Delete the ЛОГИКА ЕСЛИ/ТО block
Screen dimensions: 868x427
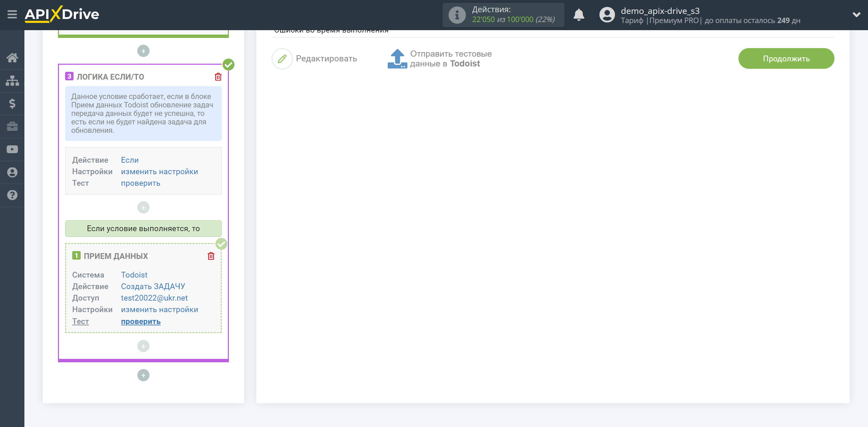pos(218,77)
